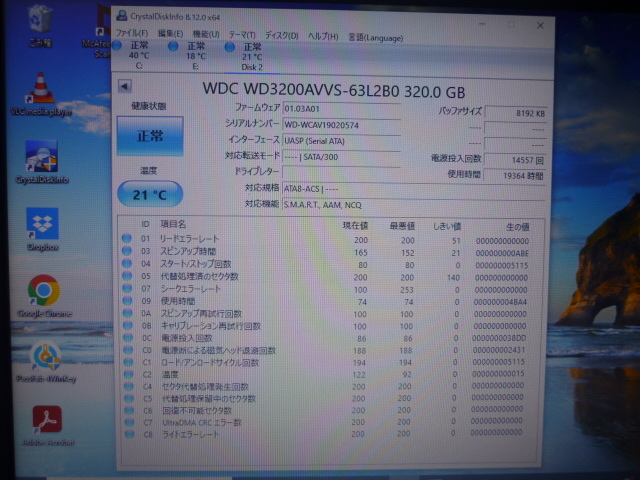The height and width of the screenshot is (480, 640).
Task: Click the serial number field WD-WCAV19020574
Action: (341, 125)
